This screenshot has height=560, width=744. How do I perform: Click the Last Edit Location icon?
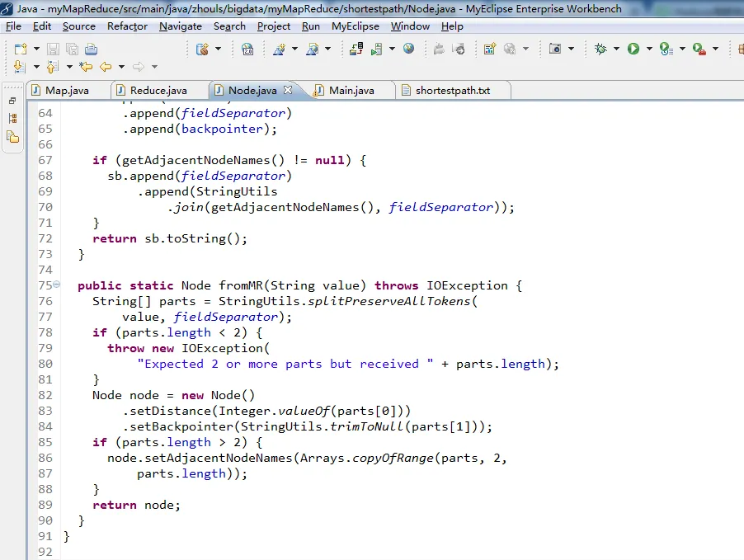click(x=86, y=67)
